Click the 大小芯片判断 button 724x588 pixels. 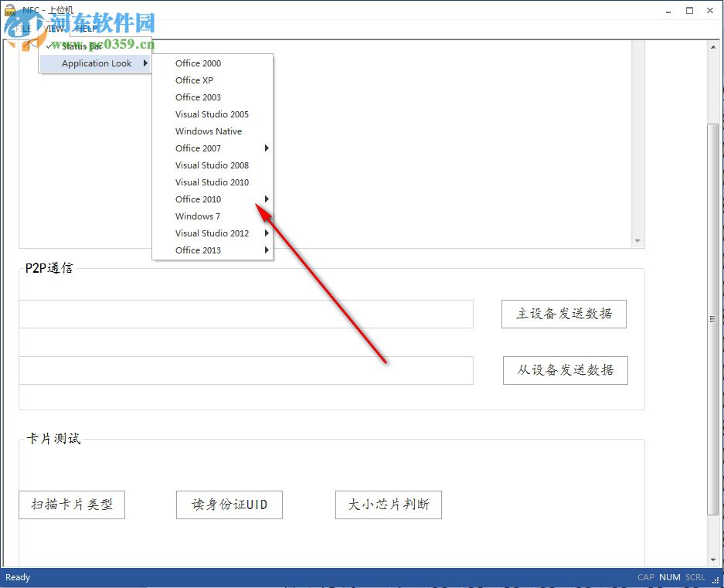click(389, 505)
